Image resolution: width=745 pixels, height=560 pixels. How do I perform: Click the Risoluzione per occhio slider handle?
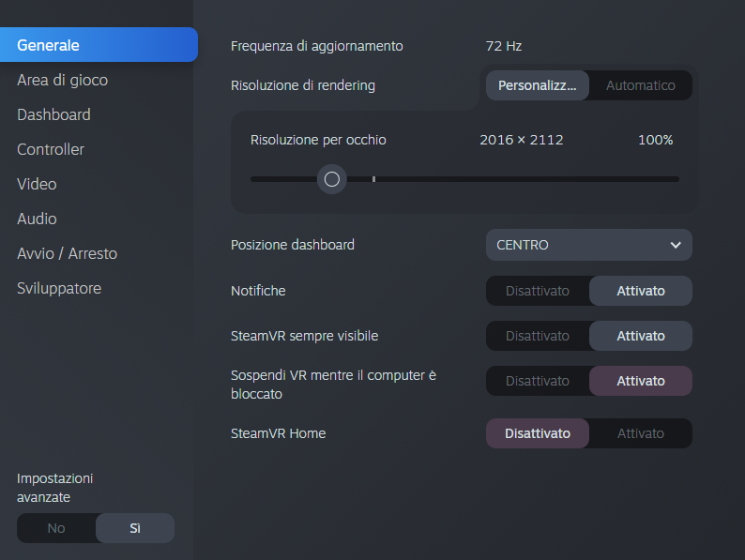pyautogui.click(x=331, y=178)
